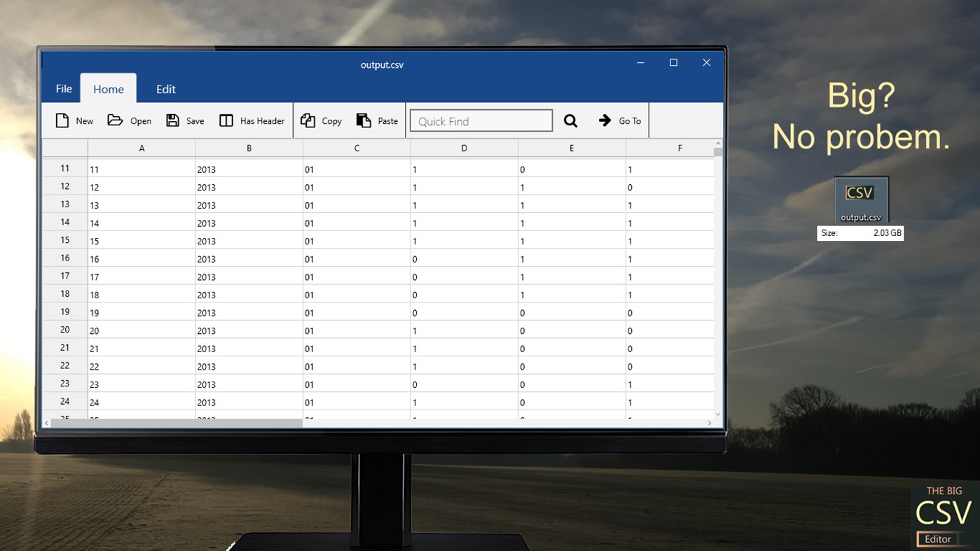Paste copied data into the grid
The width and height of the screenshot is (980, 551).
tap(376, 120)
